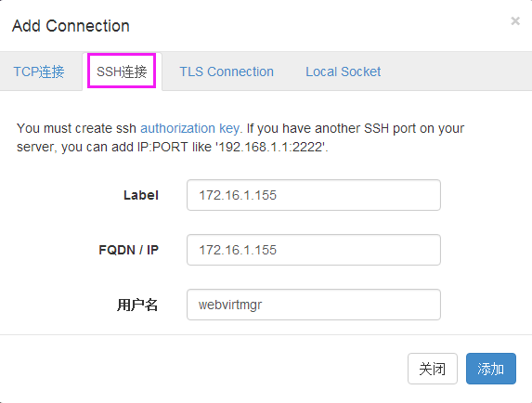Viewport: 532px width, 403px height.
Task: Open the TLS Connection tab
Action: click(x=227, y=71)
